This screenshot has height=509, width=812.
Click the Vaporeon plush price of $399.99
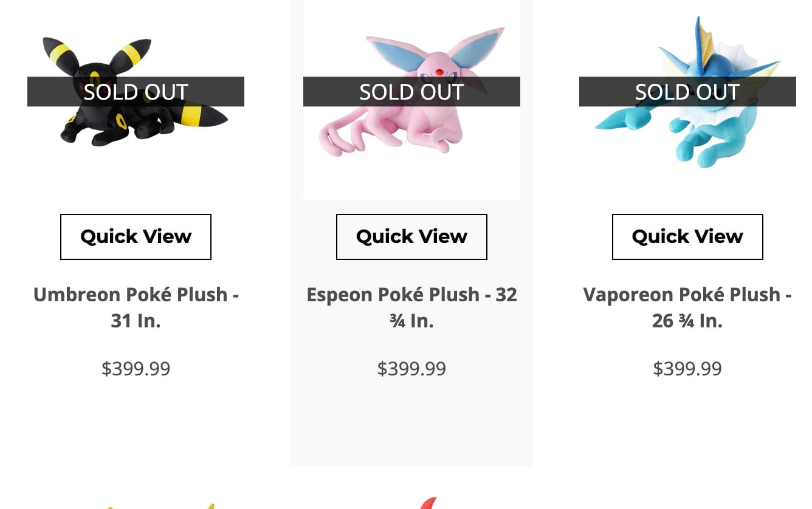tap(687, 369)
